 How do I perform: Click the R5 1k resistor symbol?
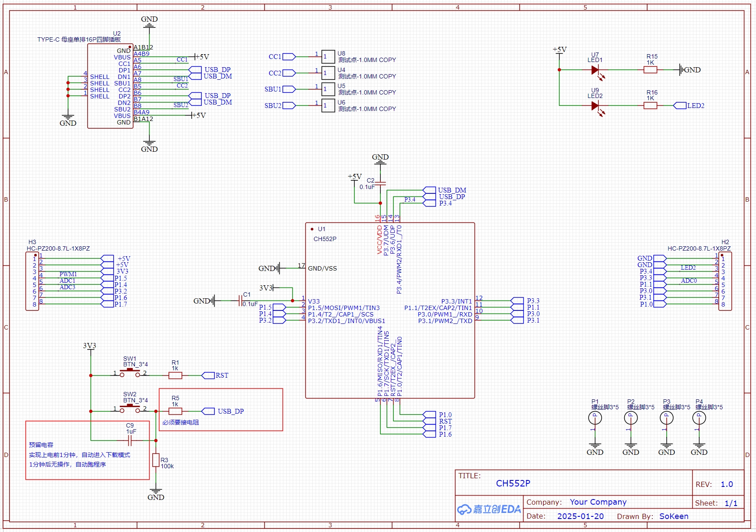(175, 411)
